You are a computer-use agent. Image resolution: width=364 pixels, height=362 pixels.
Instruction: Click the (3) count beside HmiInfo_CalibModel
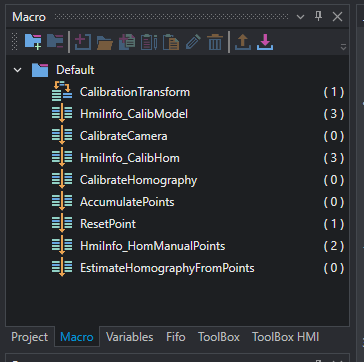tap(334, 114)
